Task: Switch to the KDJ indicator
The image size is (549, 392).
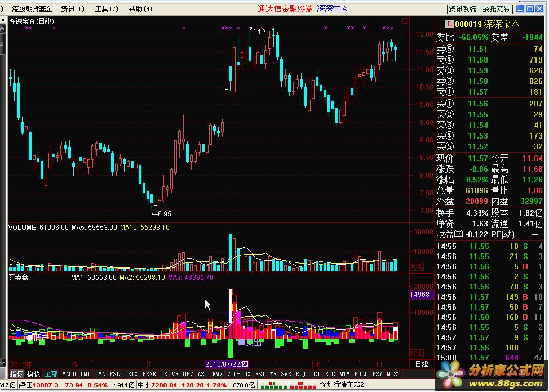Action: point(301,374)
